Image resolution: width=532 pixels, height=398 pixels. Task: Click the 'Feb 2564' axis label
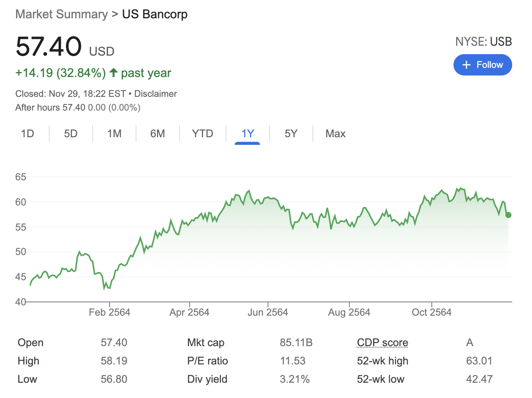pyautogui.click(x=109, y=312)
